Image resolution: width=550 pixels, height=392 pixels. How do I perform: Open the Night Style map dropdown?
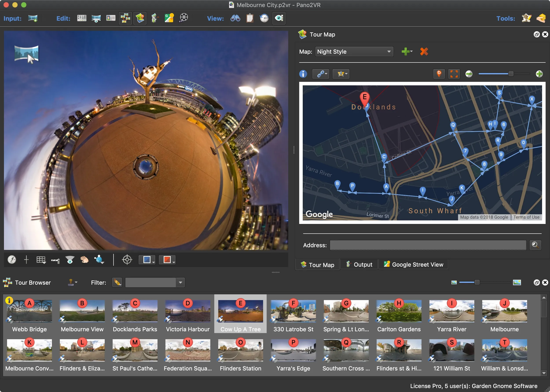(x=354, y=52)
